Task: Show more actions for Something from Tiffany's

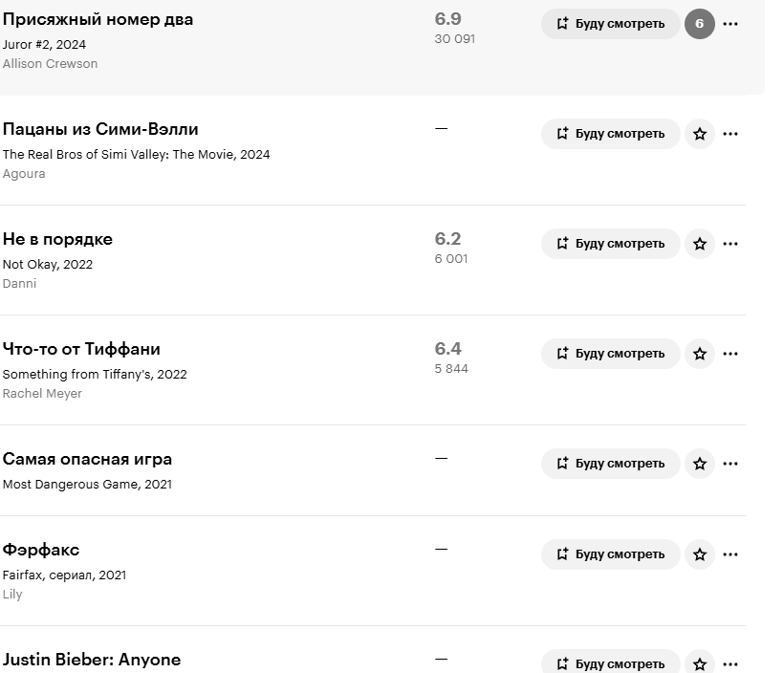Action: click(730, 354)
